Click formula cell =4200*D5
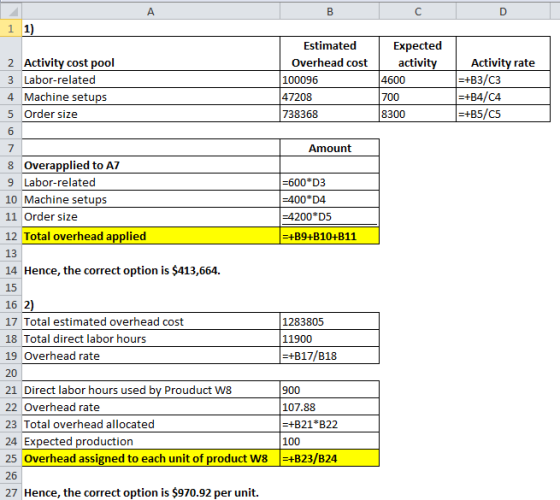 [330, 216]
